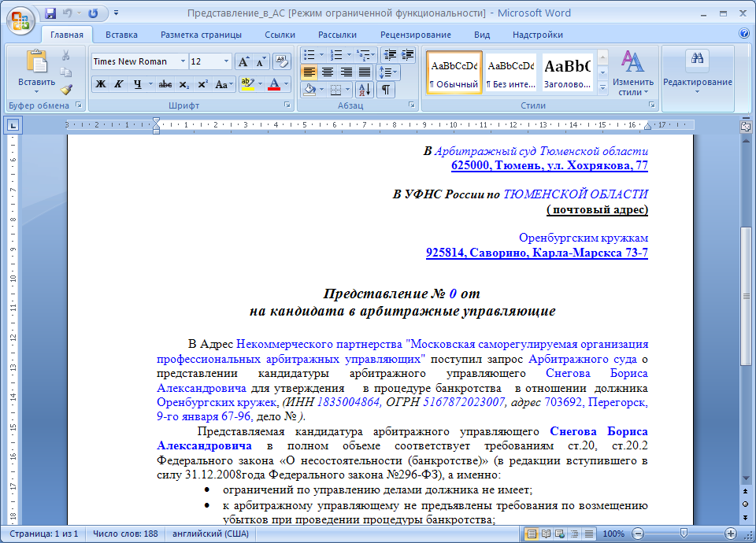Click the Sort A-Я icon
756x543 pixels.
363,89
